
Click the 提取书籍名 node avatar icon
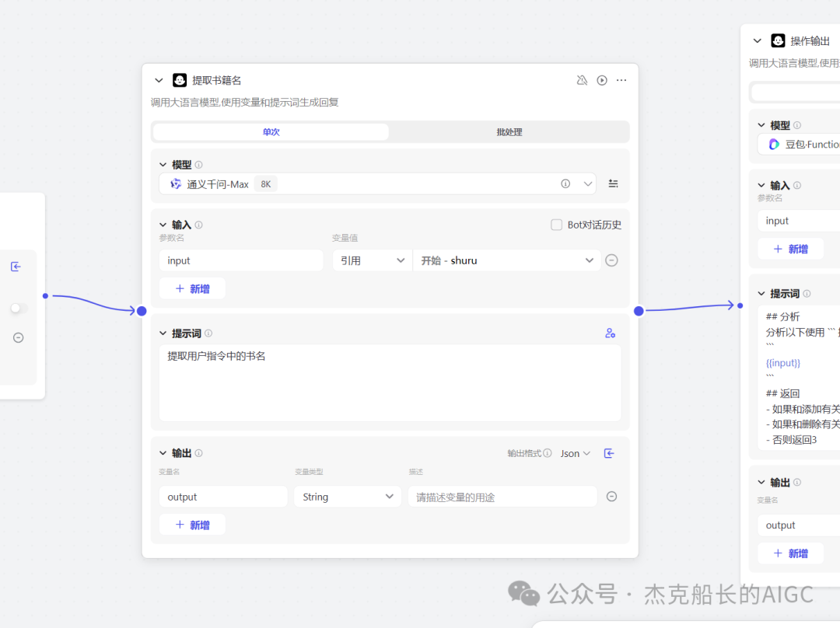pos(180,80)
